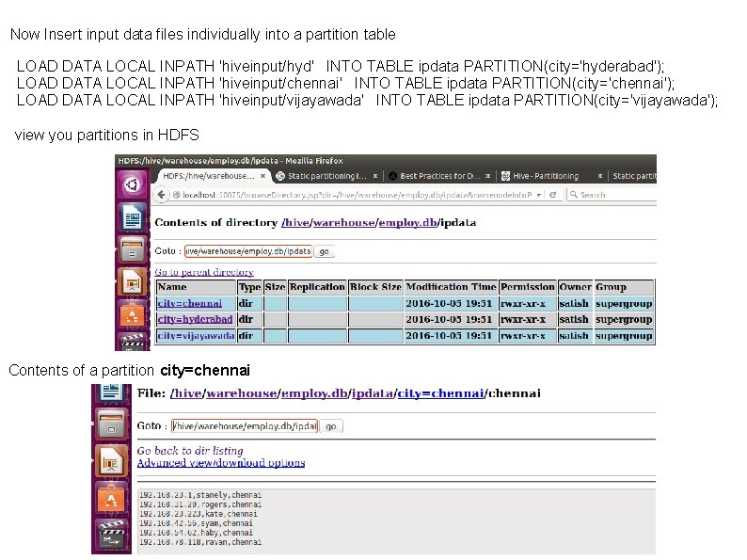Switch to Hive - Partitioning tab
The width and height of the screenshot is (747, 560).
pos(546,176)
